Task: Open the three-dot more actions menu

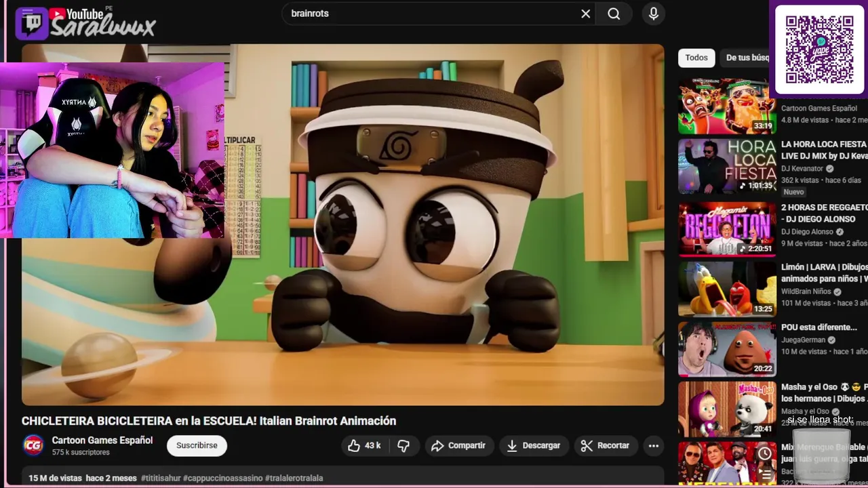Action: coord(654,445)
